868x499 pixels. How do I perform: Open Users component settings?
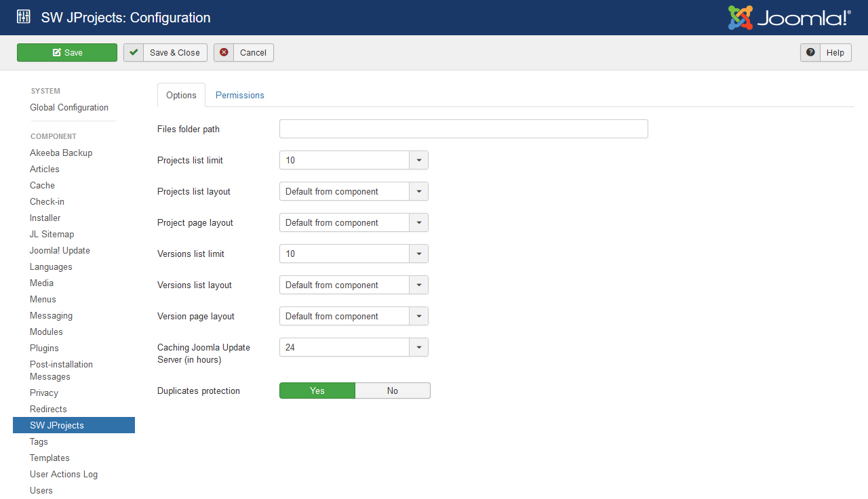[41, 490]
